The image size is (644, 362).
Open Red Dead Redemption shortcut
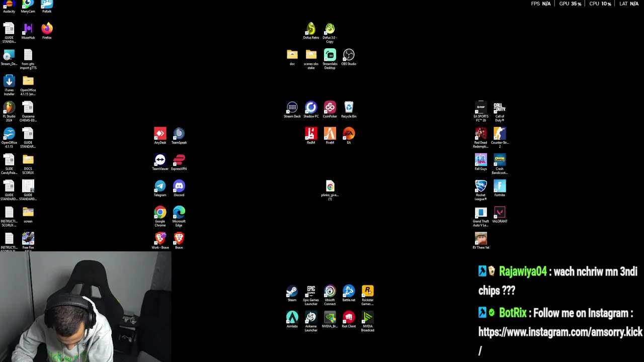[x=481, y=138]
